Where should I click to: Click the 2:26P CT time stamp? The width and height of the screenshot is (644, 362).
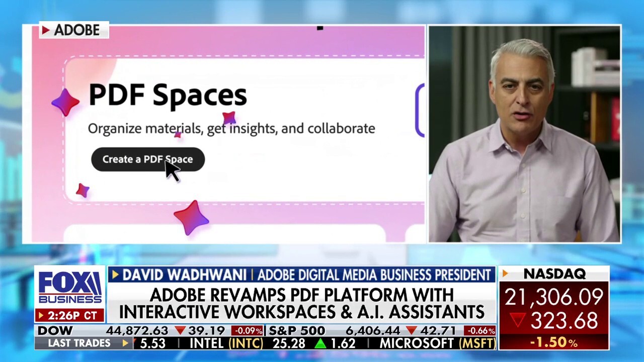click(70, 315)
